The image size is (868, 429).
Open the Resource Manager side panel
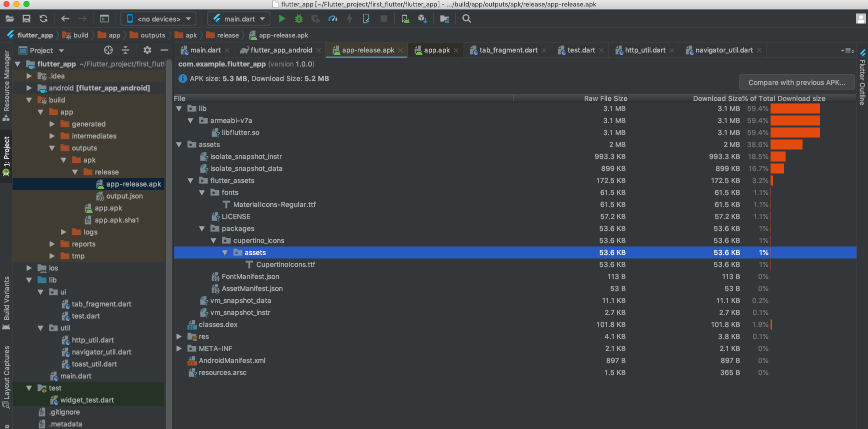tap(6, 85)
